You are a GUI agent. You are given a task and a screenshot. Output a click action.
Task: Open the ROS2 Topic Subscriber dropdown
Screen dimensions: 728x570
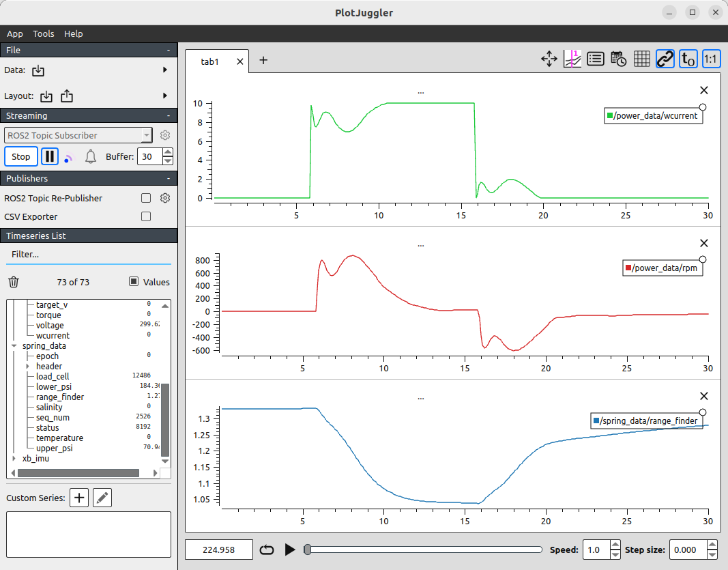(x=78, y=135)
